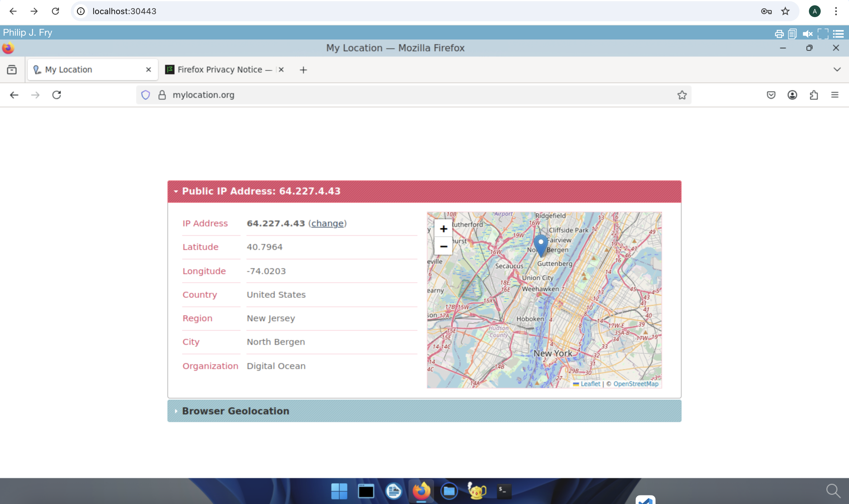The image size is (849, 504).
Task: Reload the mylocation.org page in Firefox
Action: click(57, 95)
